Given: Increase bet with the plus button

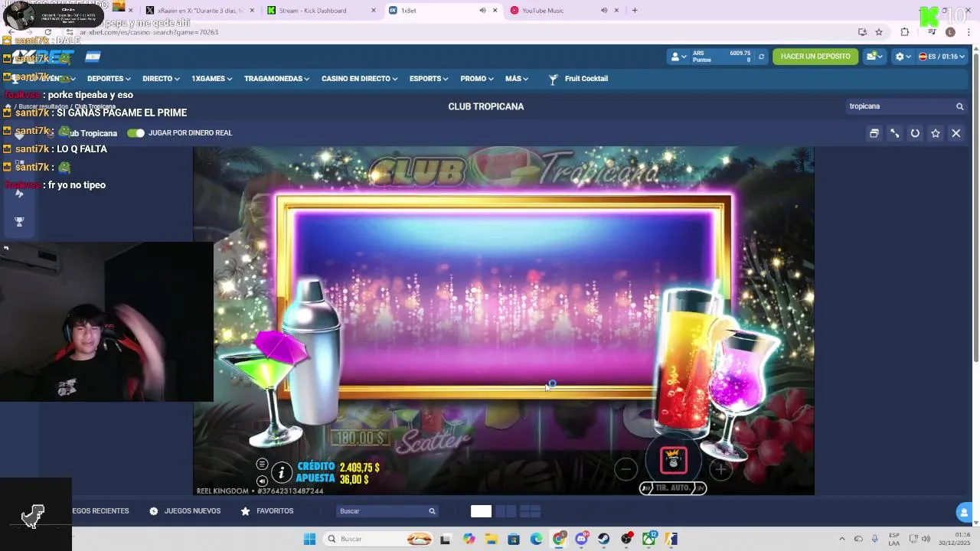Looking at the screenshot, I should click(720, 470).
